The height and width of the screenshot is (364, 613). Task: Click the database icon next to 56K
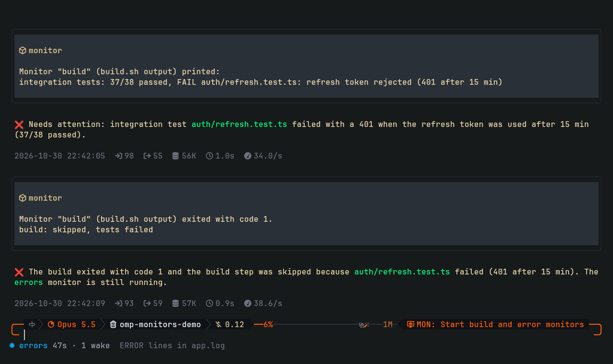pyautogui.click(x=176, y=156)
